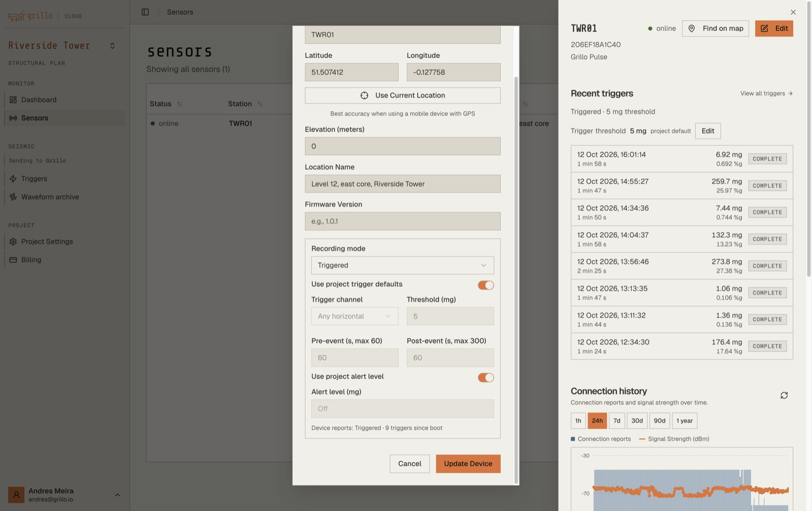Open trigger at 12 Oct 2026, 14:55:27
The height and width of the screenshot is (511, 812).
(x=682, y=186)
